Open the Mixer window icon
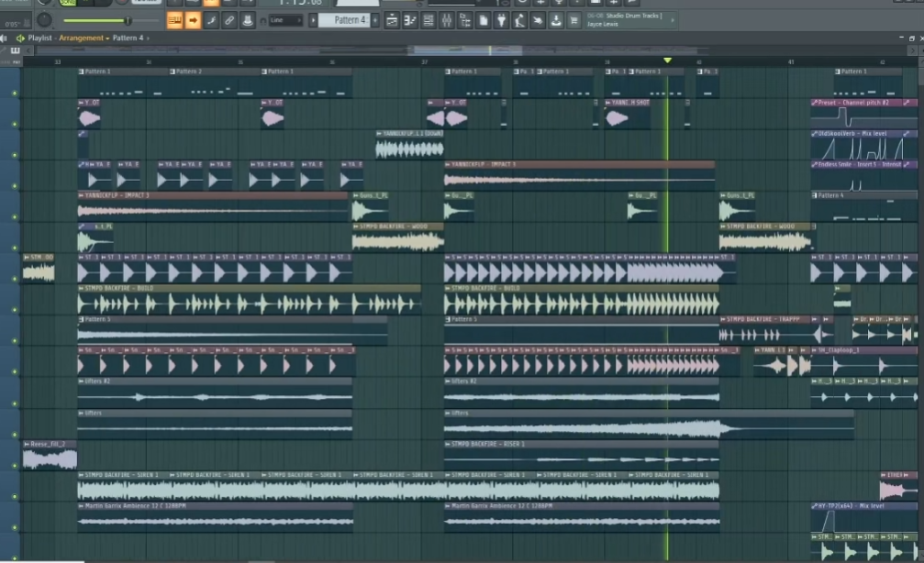This screenshot has height=563, width=924. click(447, 19)
